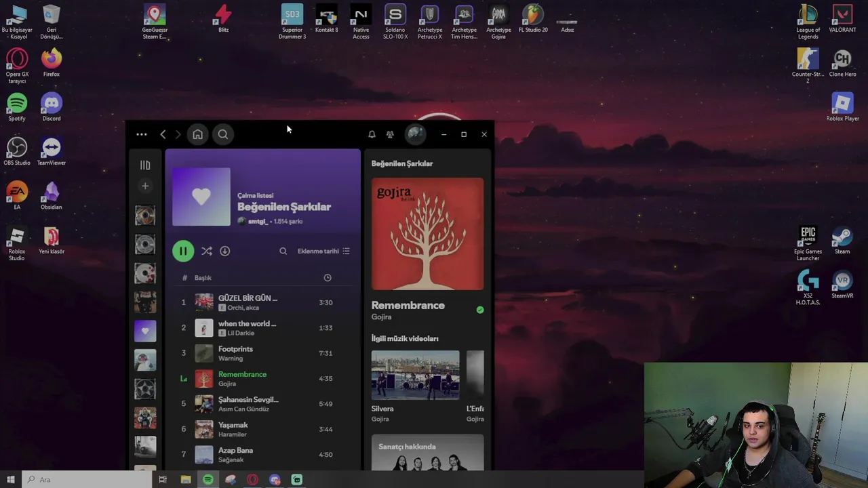Image resolution: width=868 pixels, height=488 pixels.
Task: Sort by Başlık column header
Action: (203, 278)
